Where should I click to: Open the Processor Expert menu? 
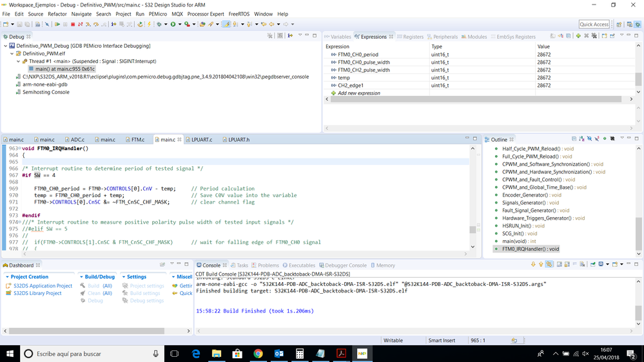[206, 14]
